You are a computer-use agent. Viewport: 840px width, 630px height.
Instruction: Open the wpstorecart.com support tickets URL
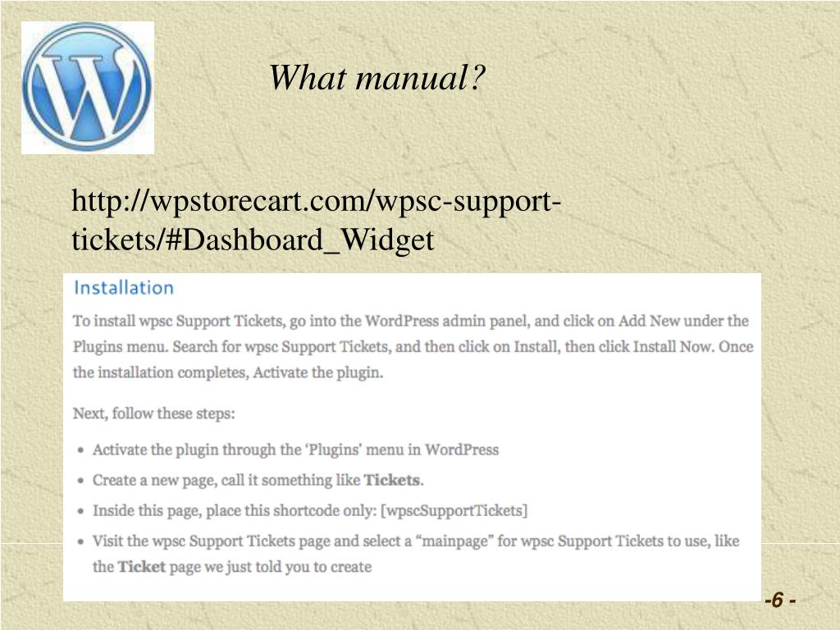point(316,220)
